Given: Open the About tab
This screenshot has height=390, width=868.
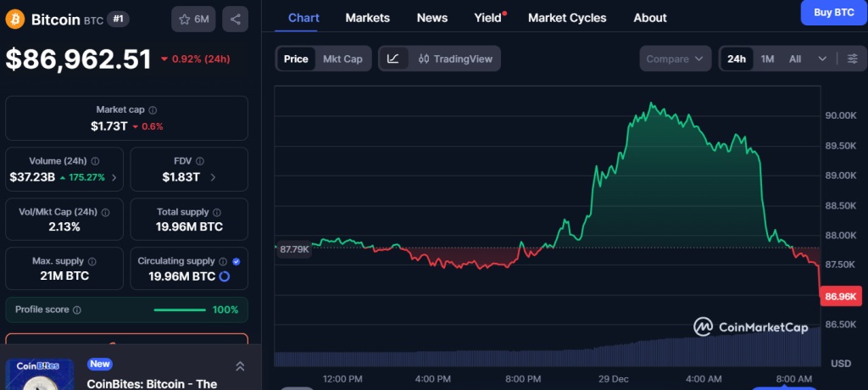Looking at the screenshot, I should pos(650,18).
